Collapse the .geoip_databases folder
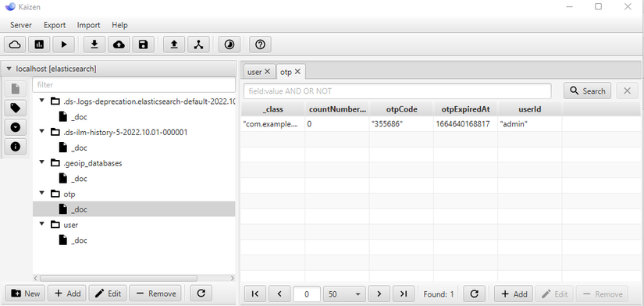644x306 pixels. [x=41, y=162]
